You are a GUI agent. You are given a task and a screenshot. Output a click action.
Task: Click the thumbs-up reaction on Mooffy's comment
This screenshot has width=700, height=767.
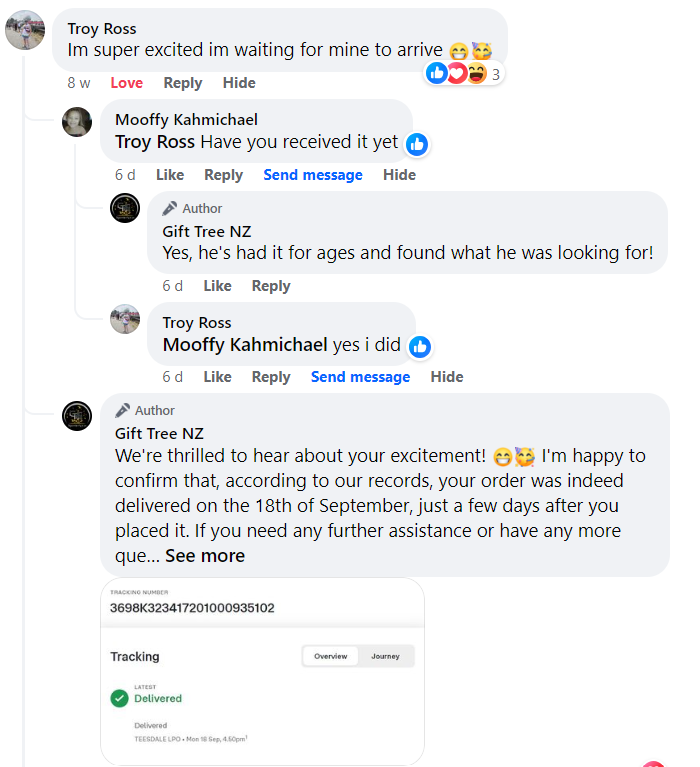(x=417, y=144)
